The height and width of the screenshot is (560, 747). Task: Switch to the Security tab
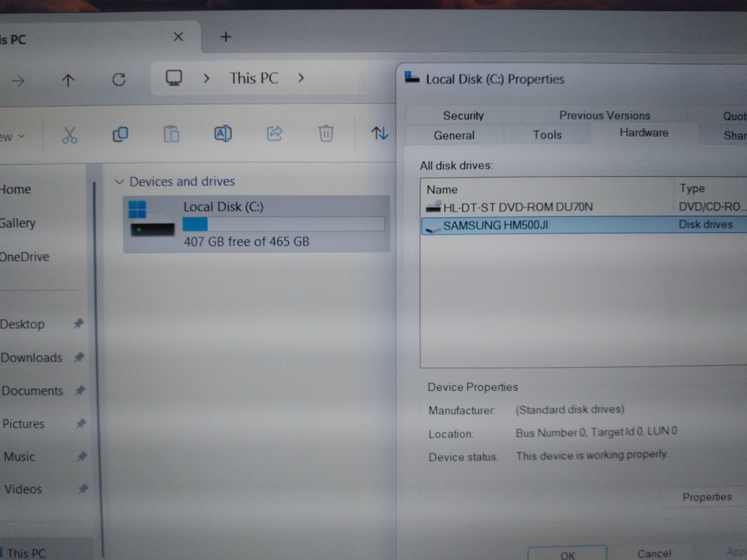point(463,115)
